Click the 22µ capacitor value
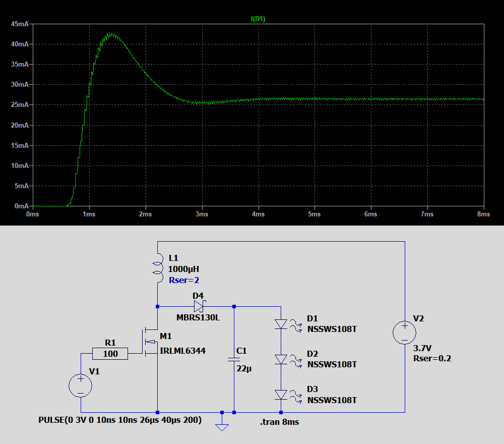This screenshot has height=444, width=504. pyautogui.click(x=244, y=368)
